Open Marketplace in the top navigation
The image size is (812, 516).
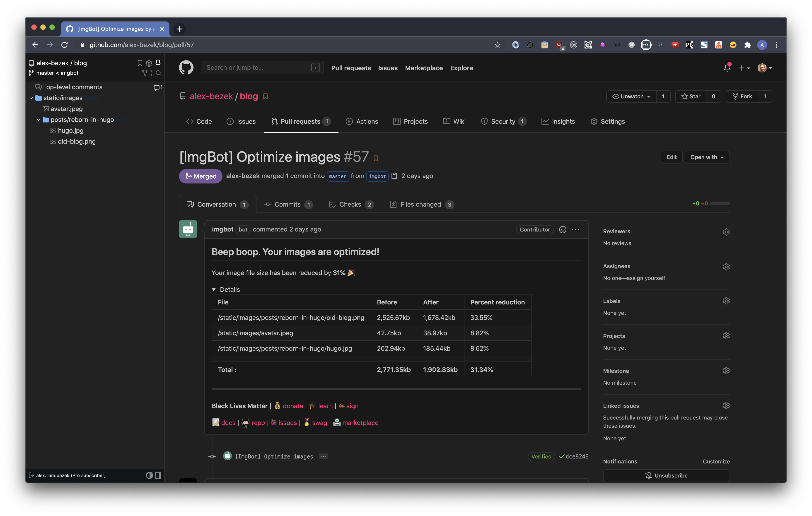point(423,68)
